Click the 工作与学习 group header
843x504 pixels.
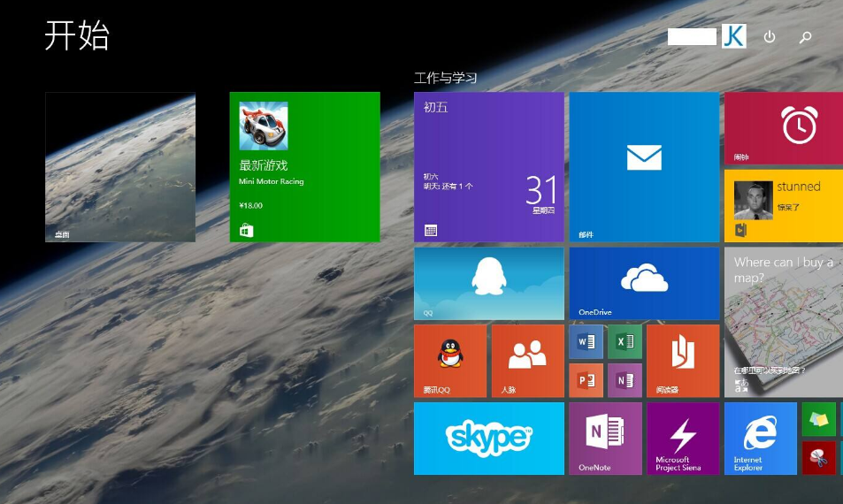446,78
